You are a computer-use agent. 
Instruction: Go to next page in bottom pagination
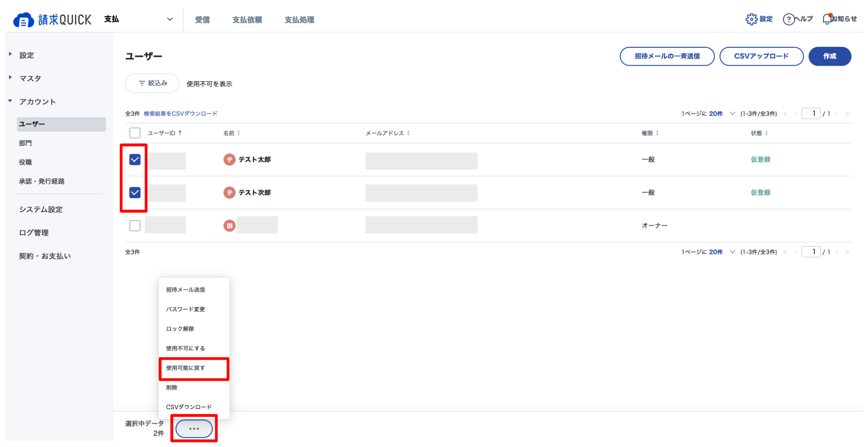pyautogui.click(x=837, y=252)
